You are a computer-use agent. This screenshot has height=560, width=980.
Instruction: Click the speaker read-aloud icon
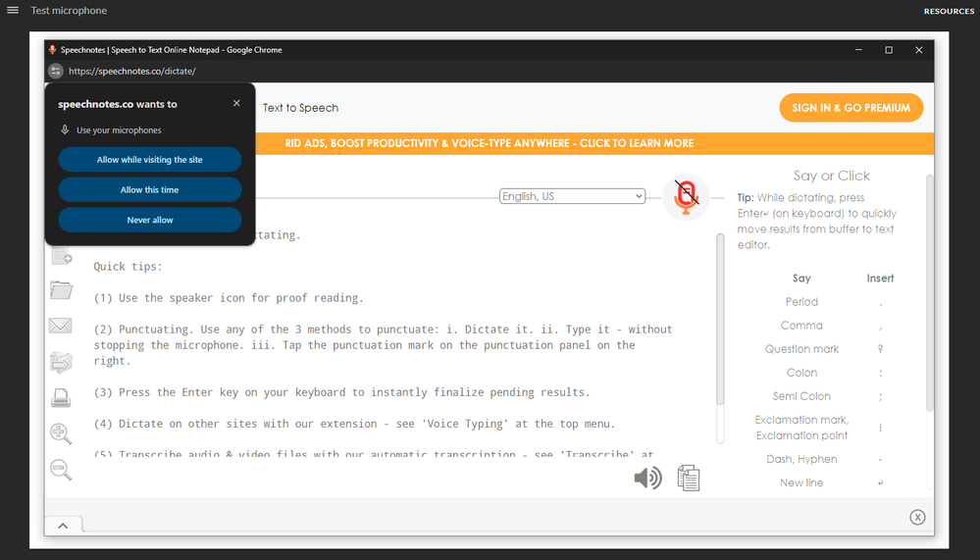tap(648, 479)
